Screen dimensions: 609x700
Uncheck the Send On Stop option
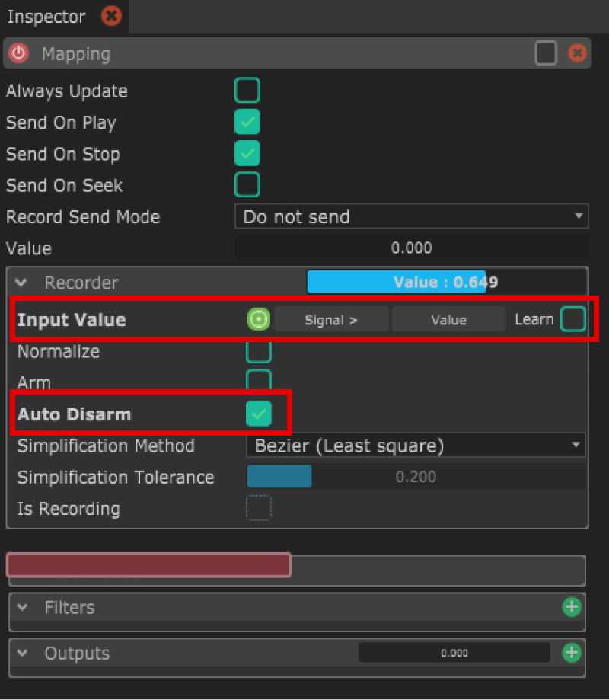[x=247, y=153]
